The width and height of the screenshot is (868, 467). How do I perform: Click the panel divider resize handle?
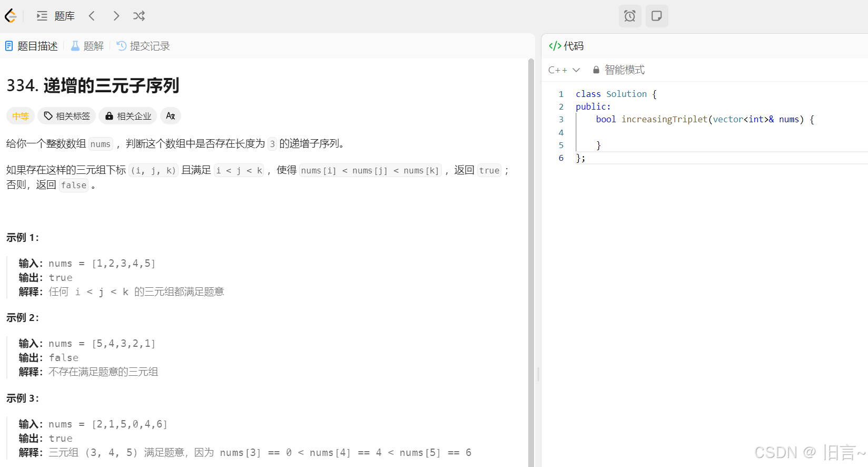click(538, 374)
